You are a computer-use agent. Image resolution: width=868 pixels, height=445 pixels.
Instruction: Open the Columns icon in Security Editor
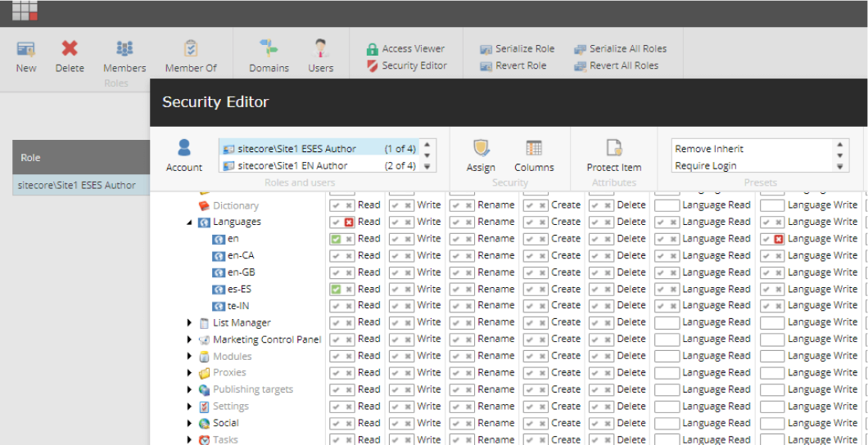point(534,149)
